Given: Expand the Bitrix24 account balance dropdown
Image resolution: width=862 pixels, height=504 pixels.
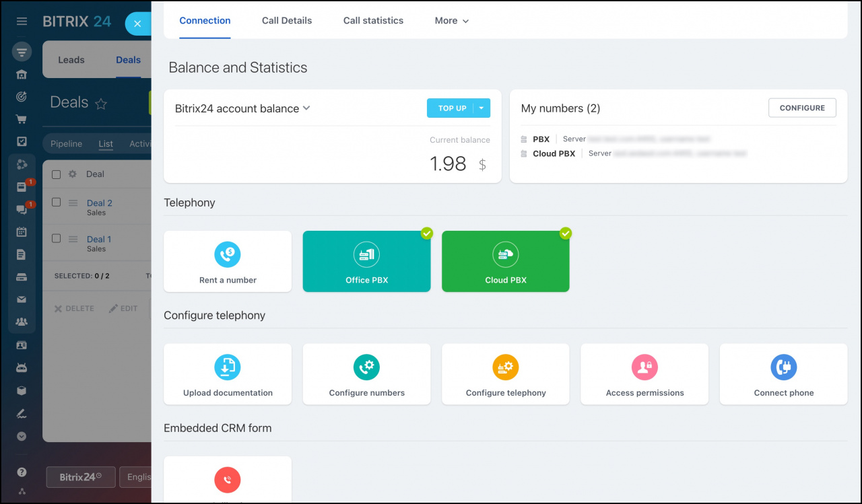Looking at the screenshot, I should pos(306,108).
